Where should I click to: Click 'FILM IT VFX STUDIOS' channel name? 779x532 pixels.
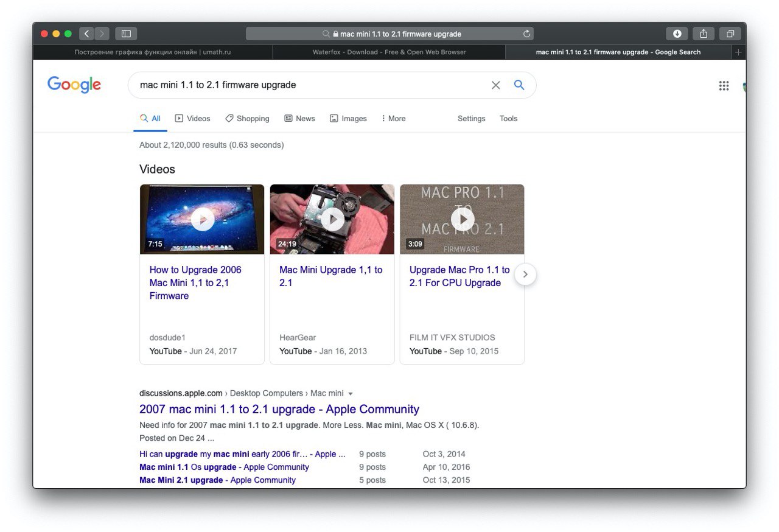point(452,337)
